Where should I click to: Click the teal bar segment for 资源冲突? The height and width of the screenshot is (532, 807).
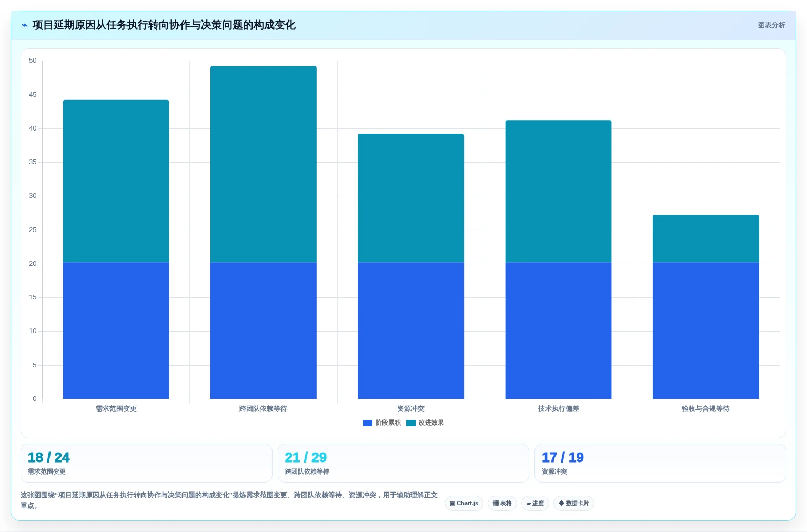(411, 198)
